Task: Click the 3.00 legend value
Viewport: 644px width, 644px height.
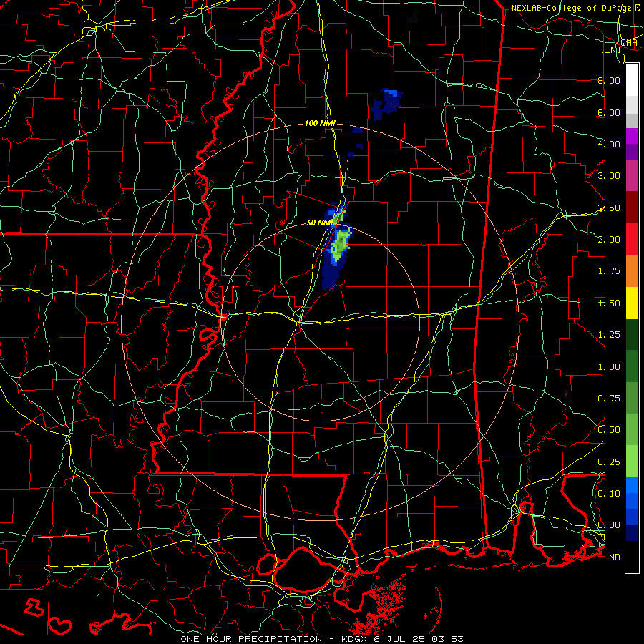Action: pyautogui.click(x=609, y=176)
